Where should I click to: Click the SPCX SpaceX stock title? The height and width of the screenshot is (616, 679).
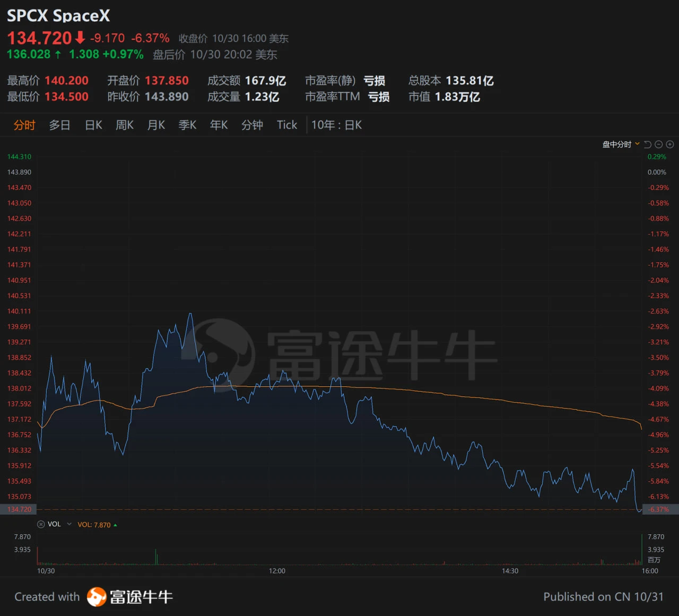pos(58,16)
